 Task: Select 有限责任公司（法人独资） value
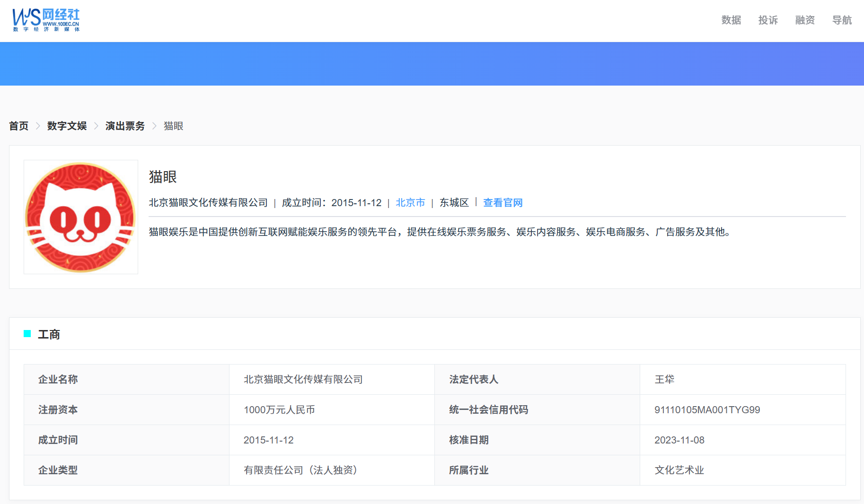coord(301,470)
